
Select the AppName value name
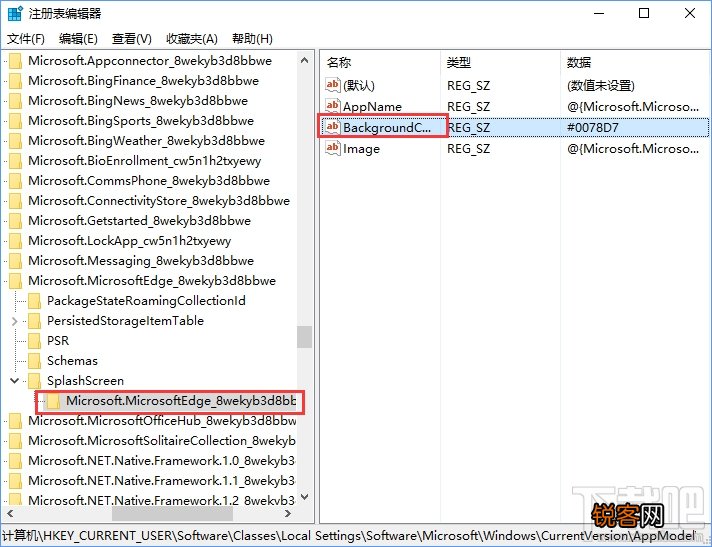[x=372, y=107]
